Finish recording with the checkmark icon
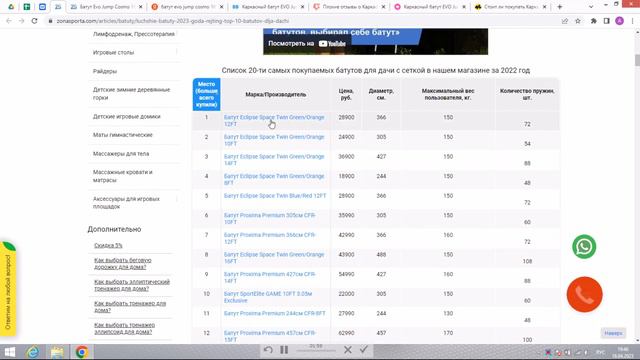640x360 pixels. point(364,349)
